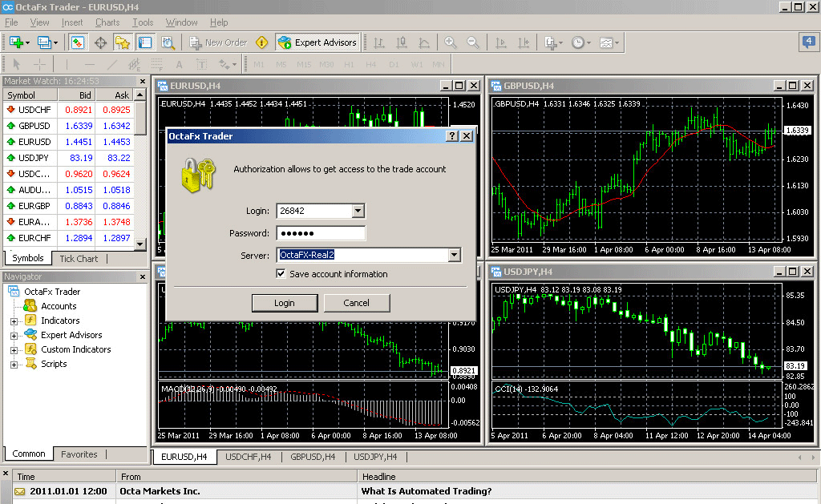This screenshot has width=821, height=504.
Task: Open the Indicators list toolbar icon
Action: click(549, 42)
